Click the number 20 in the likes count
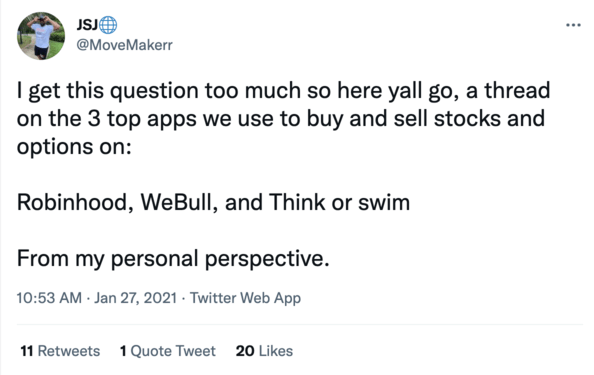The height and width of the screenshot is (375, 594). (245, 351)
